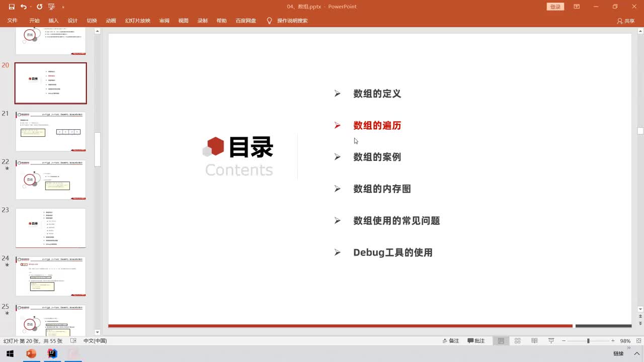This screenshot has width=644, height=362.
Task: Click the 数组的案例 text
Action: pos(377,157)
